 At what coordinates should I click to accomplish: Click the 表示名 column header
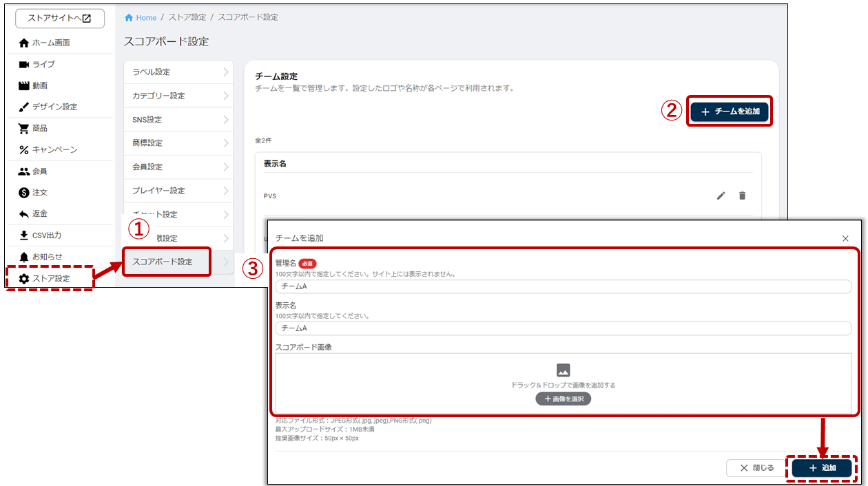click(x=275, y=164)
